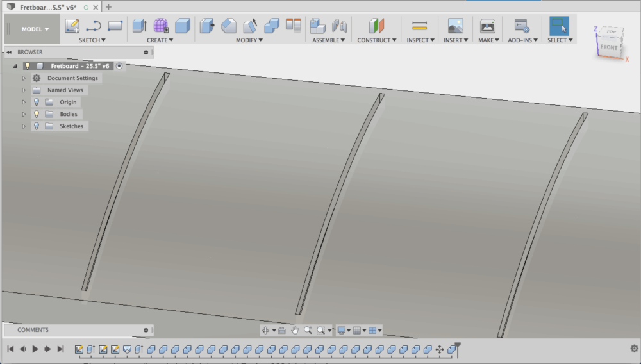Open a new document tab with plus button

(x=108, y=7)
